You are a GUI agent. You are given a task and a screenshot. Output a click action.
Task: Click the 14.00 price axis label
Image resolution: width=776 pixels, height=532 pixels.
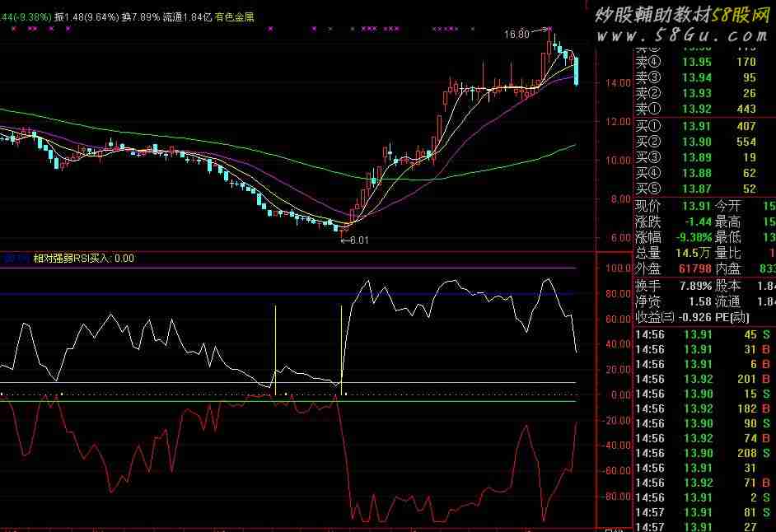coord(618,83)
